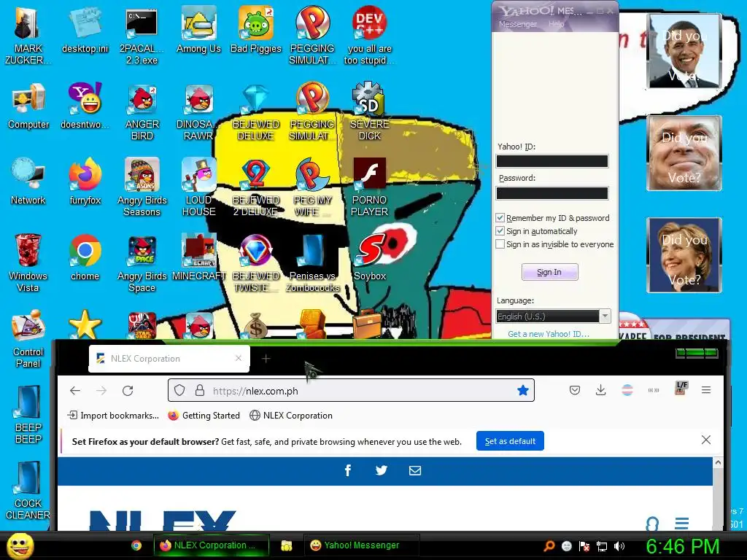This screenshot has width=747, height=560.
Task: Click the Firefox back arrow
Action: click(75, 391)
